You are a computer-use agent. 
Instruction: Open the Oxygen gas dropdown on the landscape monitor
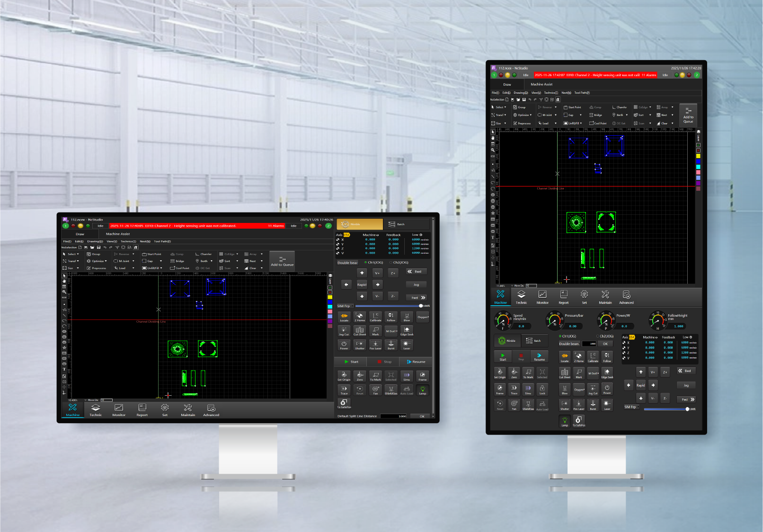[423, 317]
